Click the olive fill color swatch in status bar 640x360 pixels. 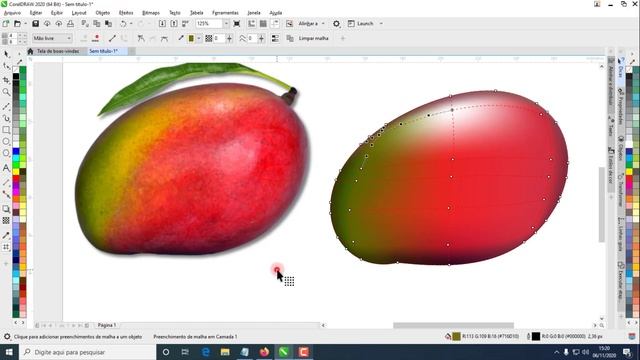pyautogui.click(x=456, y=336)
